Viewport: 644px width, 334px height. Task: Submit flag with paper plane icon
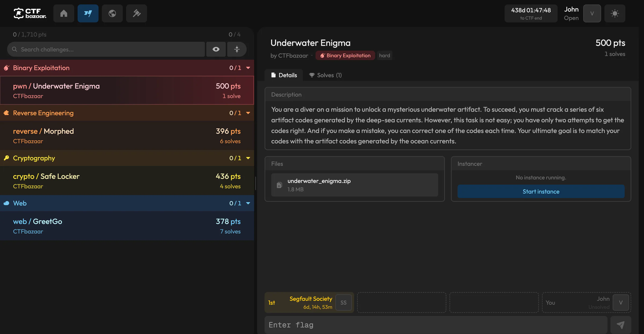(621, 325)
